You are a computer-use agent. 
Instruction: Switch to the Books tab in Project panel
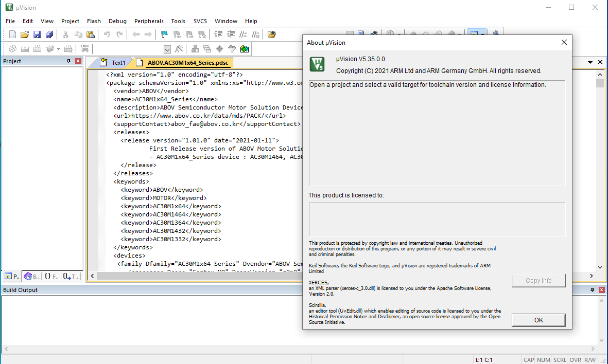click(31, 276)
